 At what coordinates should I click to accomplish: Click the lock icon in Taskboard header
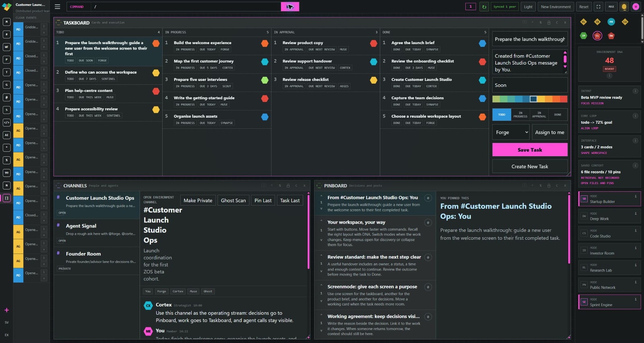(549, 23)
